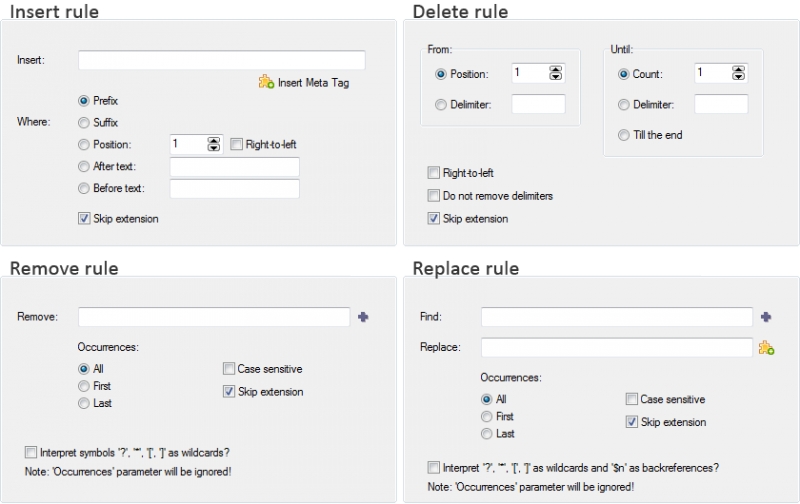Decrease the Until Count spinner value

738,77
